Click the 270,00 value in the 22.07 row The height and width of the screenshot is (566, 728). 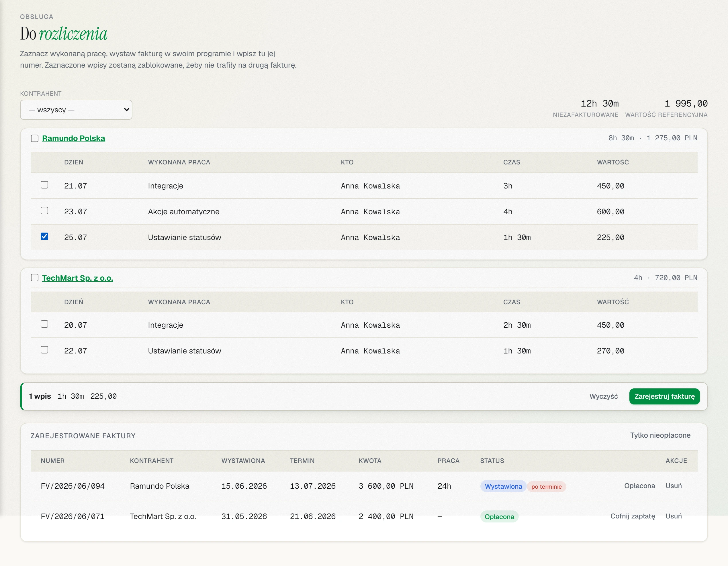coord(611,351)
